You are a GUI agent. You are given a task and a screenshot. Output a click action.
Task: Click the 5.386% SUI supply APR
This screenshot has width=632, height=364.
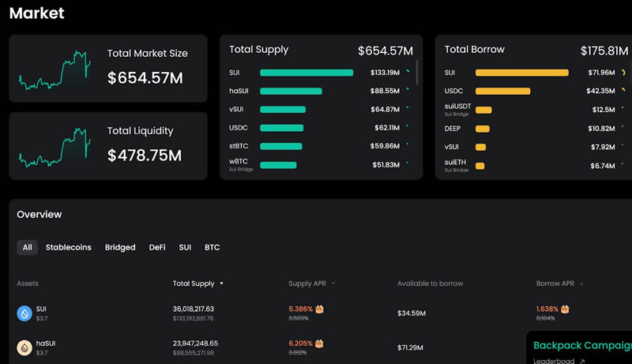(x=301, y=310)
